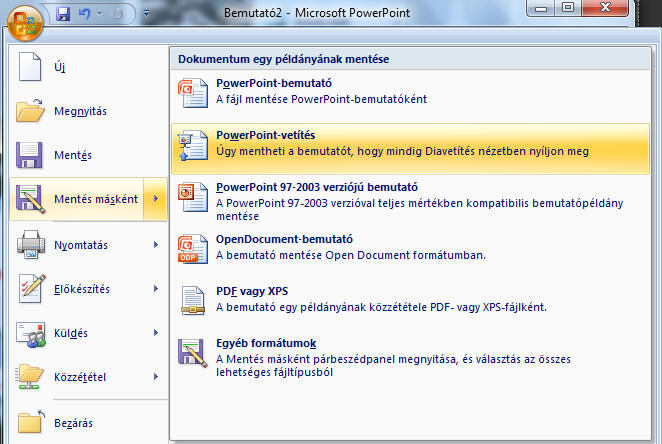Select the Egyéb formátumok option title
Screen dimensions: 662x444
pyautogui.click(x=266, y=343)
